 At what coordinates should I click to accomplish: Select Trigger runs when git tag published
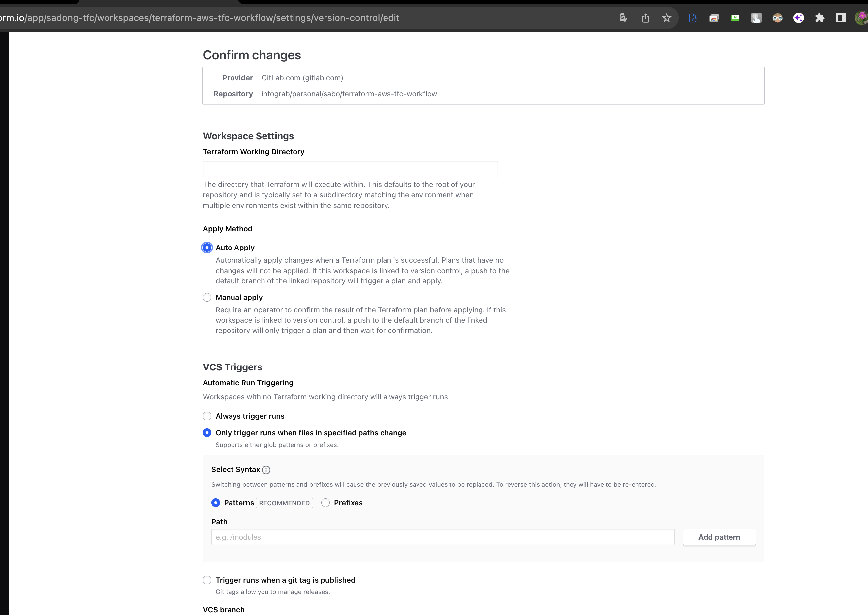tap(207, 580)
